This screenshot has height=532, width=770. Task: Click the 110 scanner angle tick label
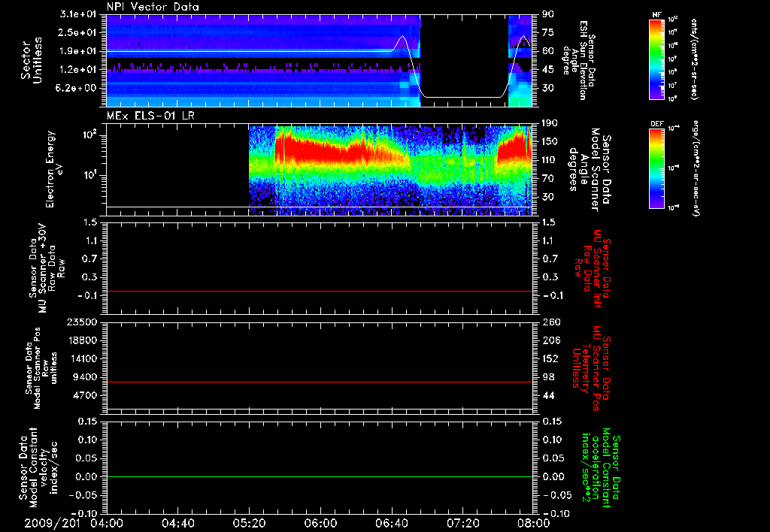549,160
